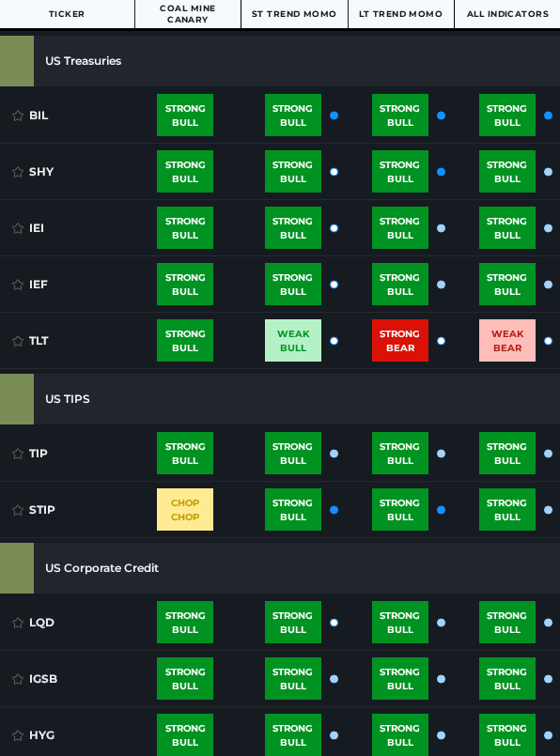Click the US Corporate Credit olive color block
Viewport: 560px width, 756px height.
click(x=17, y=568)
